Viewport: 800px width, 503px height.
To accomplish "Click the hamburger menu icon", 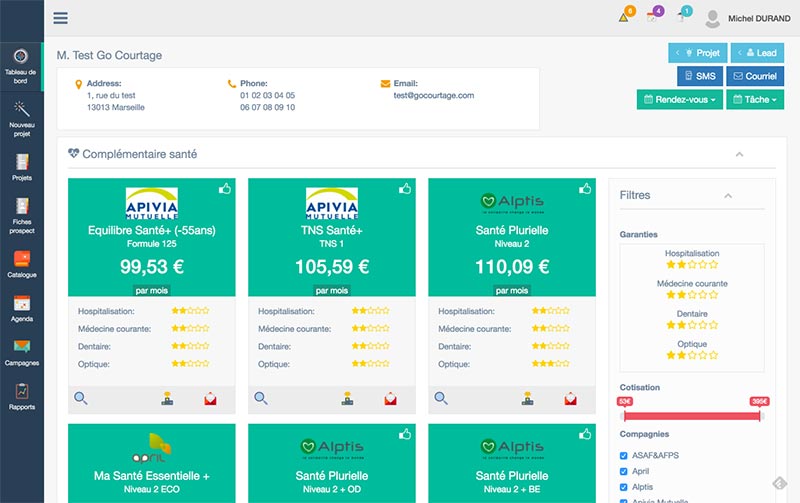I will pyautogui.click(x=61, y=17).
